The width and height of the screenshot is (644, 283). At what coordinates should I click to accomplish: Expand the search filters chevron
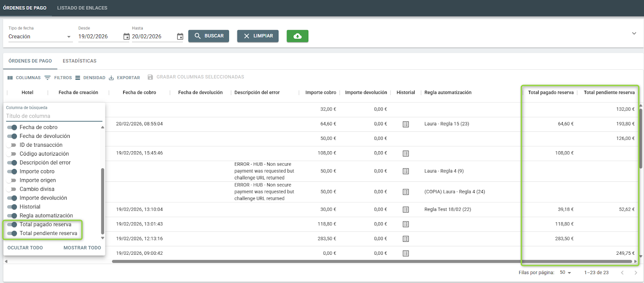click(x=634, y=33)
